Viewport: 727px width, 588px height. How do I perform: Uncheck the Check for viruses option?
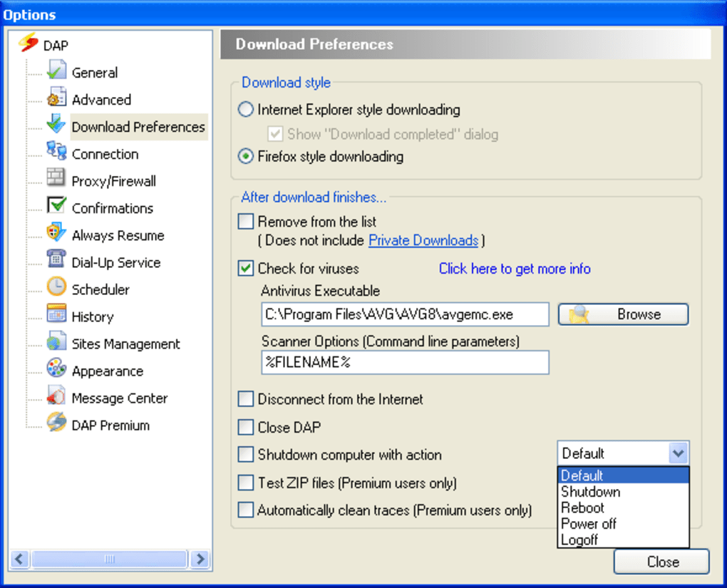pyautogui.click(x=246, y=269)
